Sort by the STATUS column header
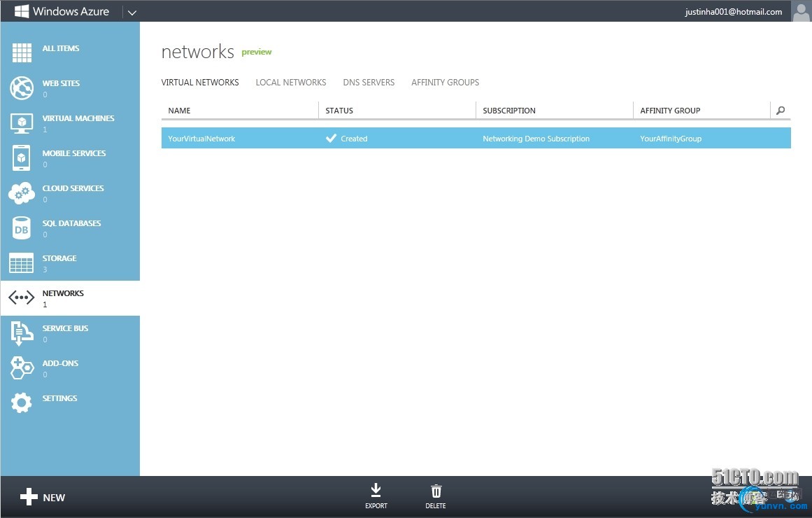The width and height of the screenshot is (812, 518). tap(339, 111)
